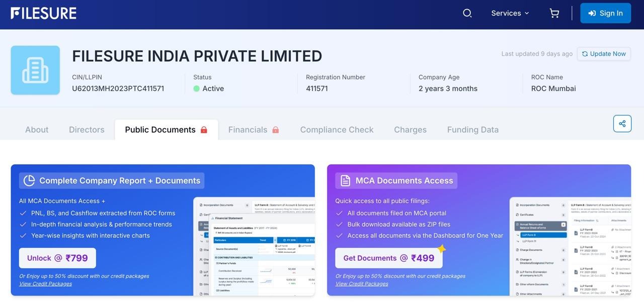Click Get Documents @ ₹499 button
Image resolution: width=644 pixels, height=304 pixels.
pyautogui.click(x=388, y=258)
